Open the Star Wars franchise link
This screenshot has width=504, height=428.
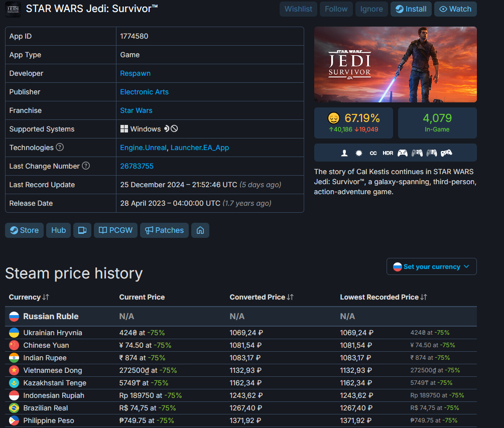136,110
